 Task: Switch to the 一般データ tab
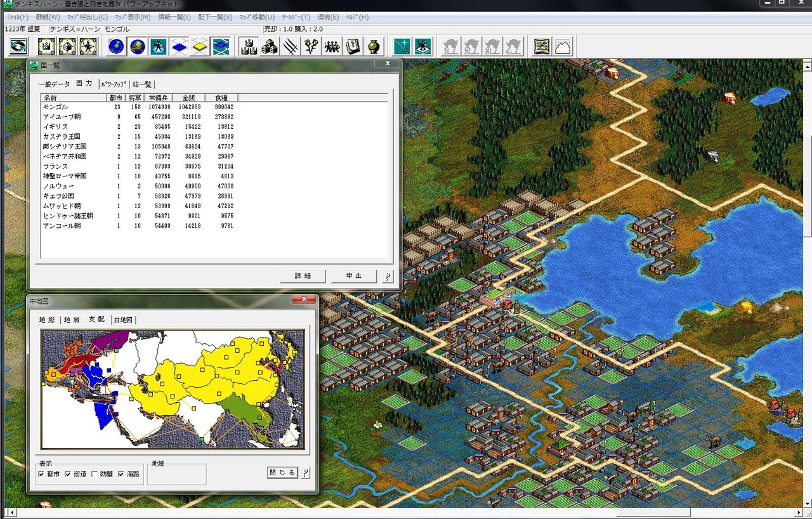pyautogui.click(x=55, y=84)
